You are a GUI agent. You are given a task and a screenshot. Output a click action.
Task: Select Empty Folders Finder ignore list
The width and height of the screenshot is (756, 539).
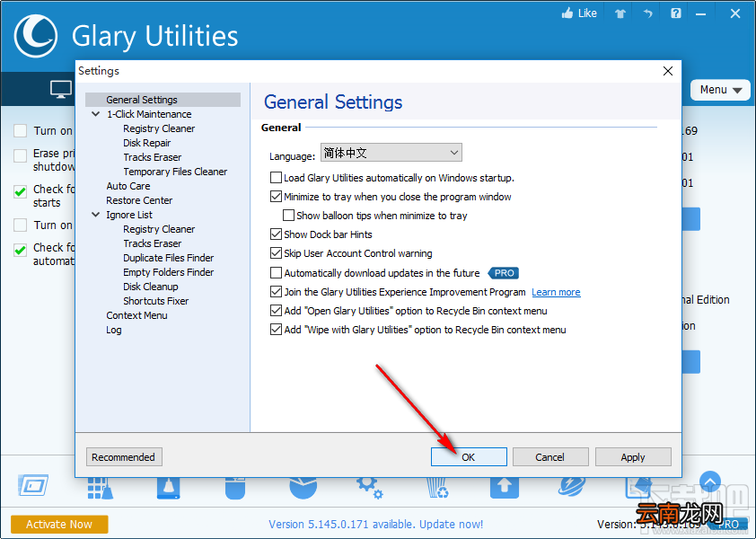click(168, 272)
